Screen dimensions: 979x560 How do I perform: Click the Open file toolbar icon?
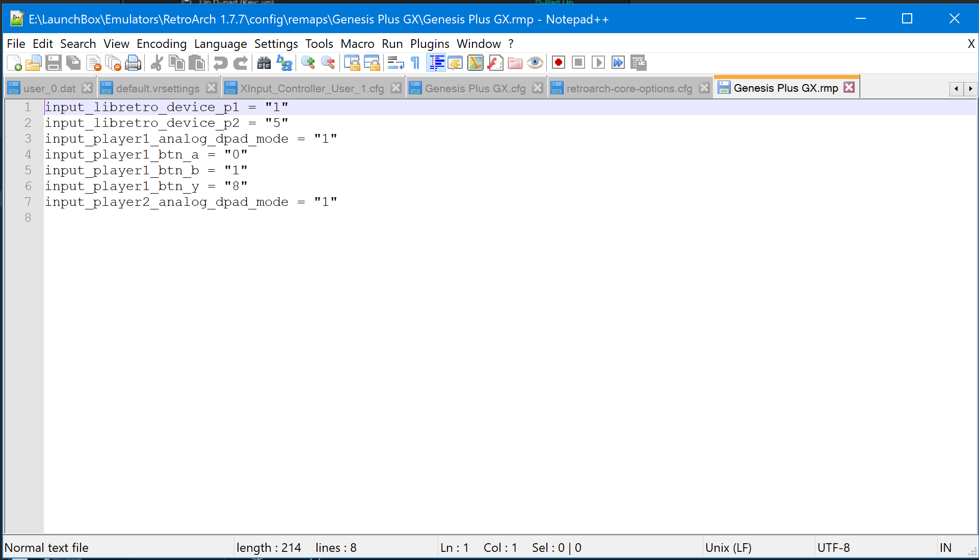pos(34,63)
